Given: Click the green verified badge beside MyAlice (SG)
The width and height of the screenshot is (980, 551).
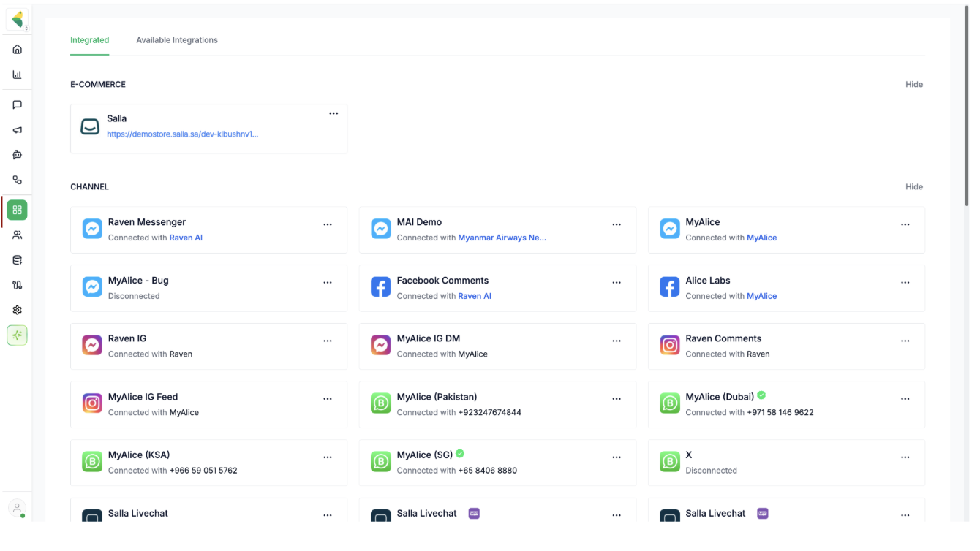Looking at the screenshot, I should (x=460, y=454).
